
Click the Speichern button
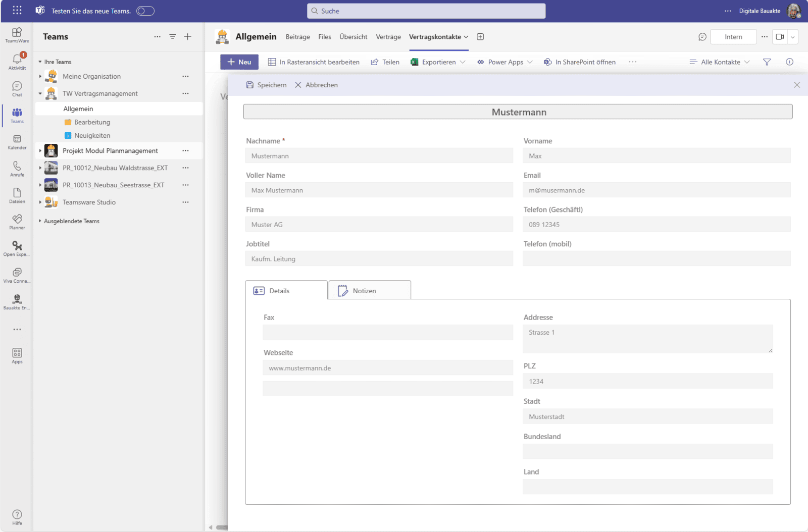266,85
